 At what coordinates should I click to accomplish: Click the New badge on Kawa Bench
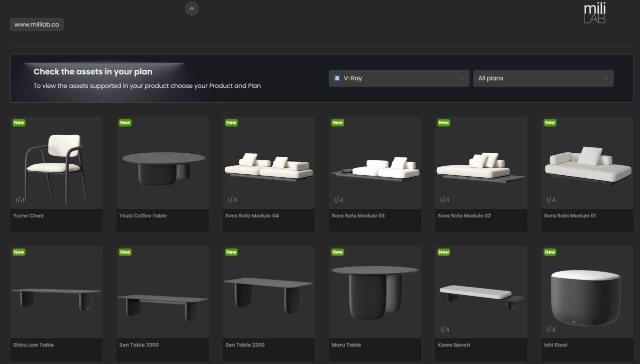click(x=443, y=252)
